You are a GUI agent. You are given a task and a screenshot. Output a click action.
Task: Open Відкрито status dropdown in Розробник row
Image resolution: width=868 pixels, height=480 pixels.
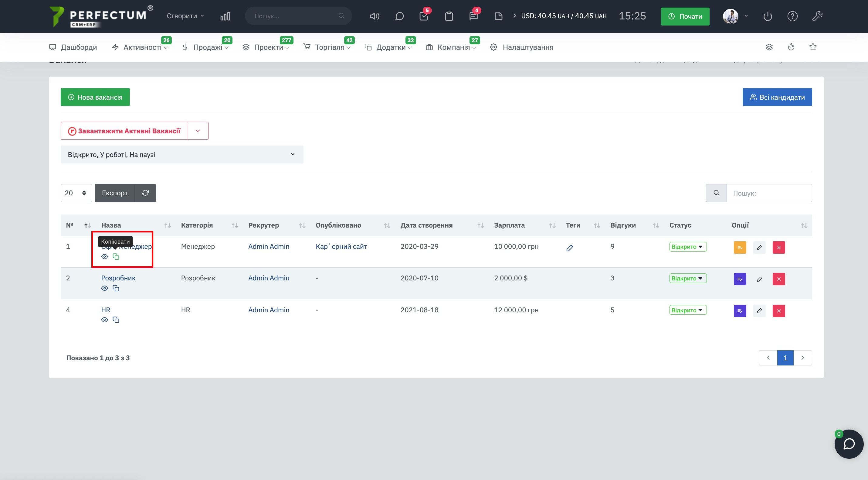[x=688, y=278]
